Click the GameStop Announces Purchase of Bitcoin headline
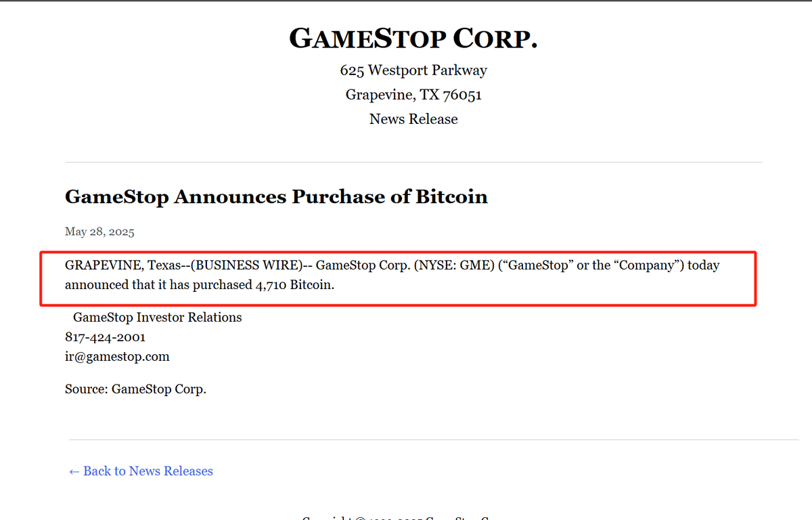 point(276,197)
